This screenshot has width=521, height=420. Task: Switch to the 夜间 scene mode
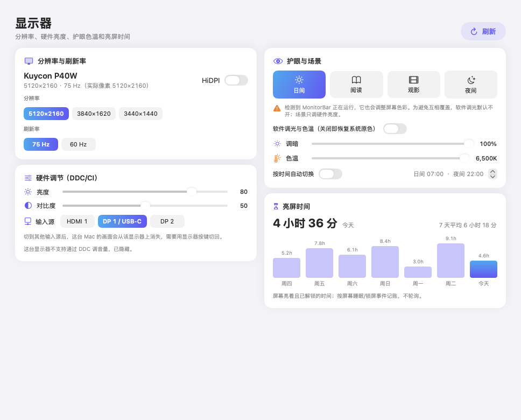tap(471, 85)
